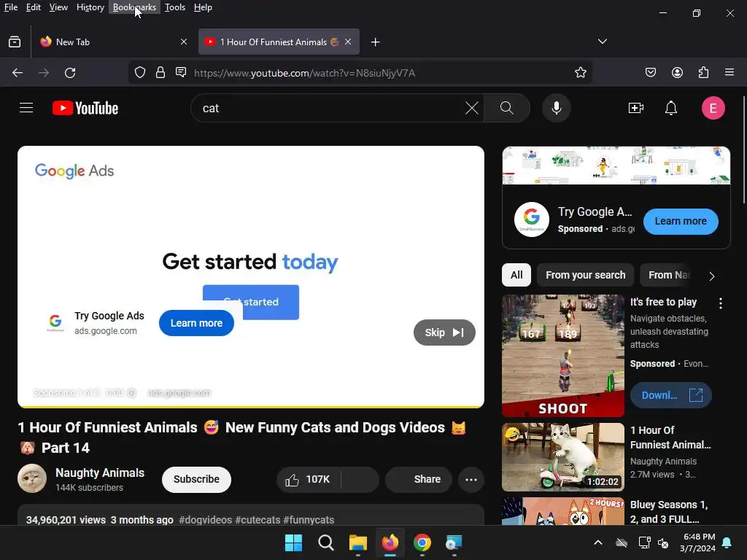Image resolution: width=747 pixels, height=560 pixels.
Task: Open the History menu
Action: [x=90, y=7]
